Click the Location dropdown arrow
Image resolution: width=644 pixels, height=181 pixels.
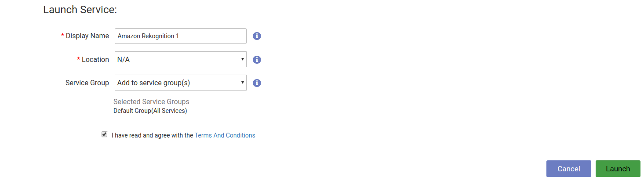[x=242, y=59]
